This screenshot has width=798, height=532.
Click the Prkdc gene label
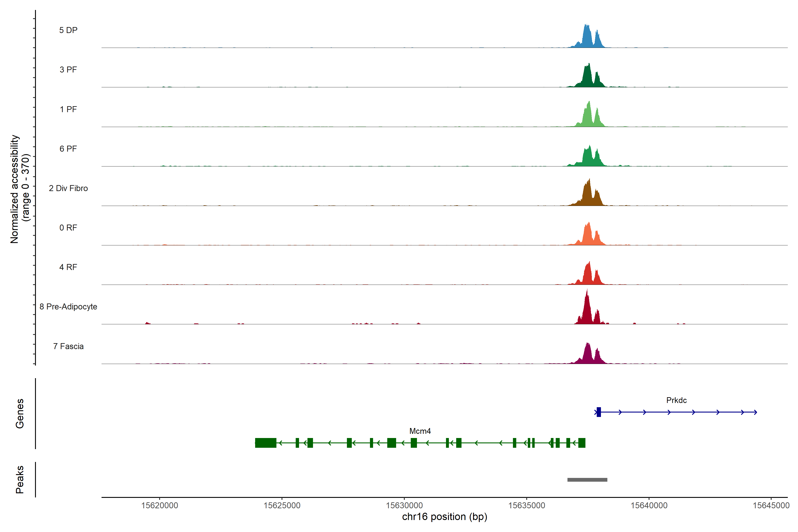click(x=676, y=400)
